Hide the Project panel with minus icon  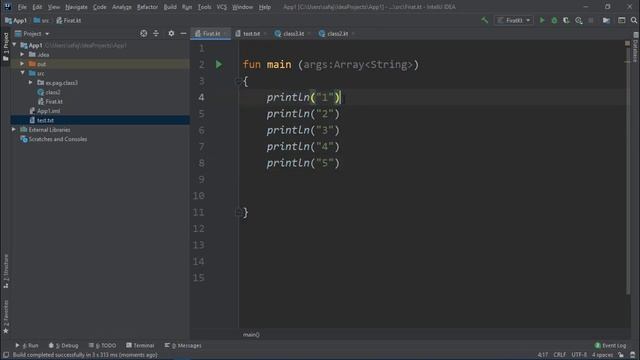[x=183, y=33]
